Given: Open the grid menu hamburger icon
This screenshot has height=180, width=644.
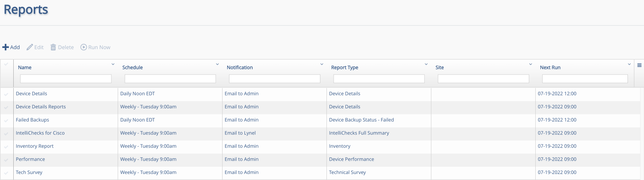Looking at the screenshot, I should point(639,65).
